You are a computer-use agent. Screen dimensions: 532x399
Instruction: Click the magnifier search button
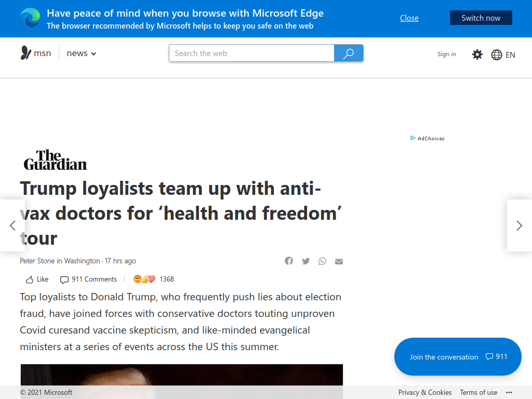(349, 54)
